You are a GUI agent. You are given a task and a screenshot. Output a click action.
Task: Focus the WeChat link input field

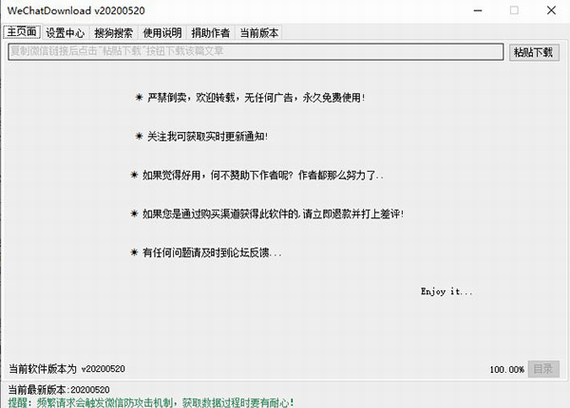pos(256,52)
